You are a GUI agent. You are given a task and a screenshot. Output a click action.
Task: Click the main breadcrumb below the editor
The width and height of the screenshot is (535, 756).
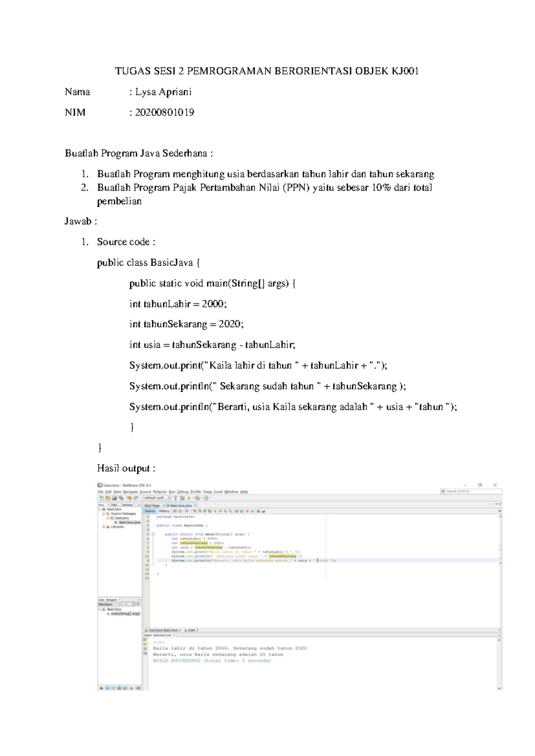pyautogui.click(x=192, y=630)
